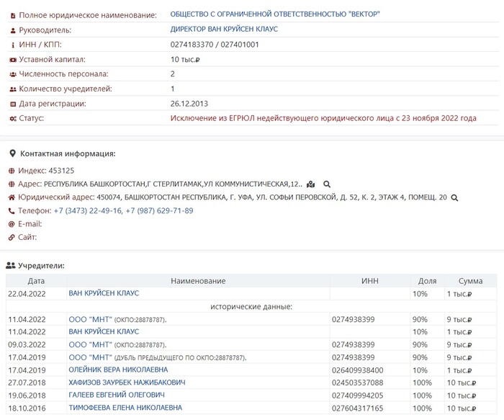Screen dimensions: 504x420
Task: Click the link icon next to Сайт
Action: 12,237
